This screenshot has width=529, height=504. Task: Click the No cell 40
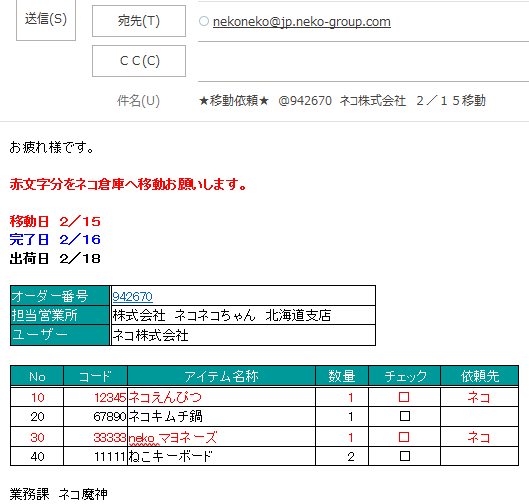[x=37, y=456]
